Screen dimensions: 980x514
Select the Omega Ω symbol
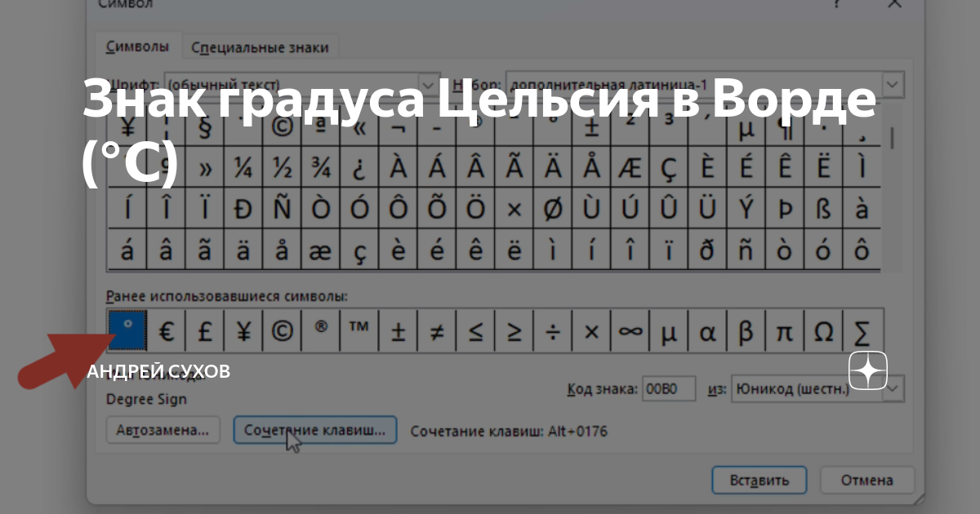pos(824,331)
